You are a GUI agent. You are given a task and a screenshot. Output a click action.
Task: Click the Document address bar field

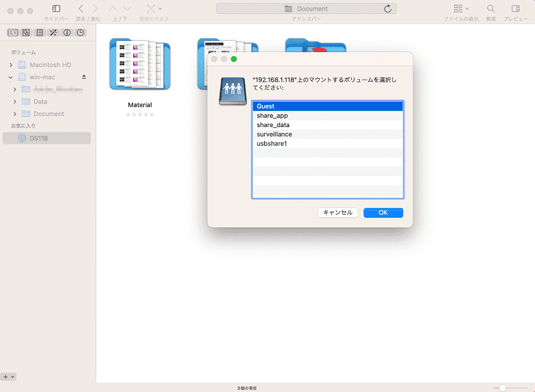pyautogui.click(x=306, y=9)
